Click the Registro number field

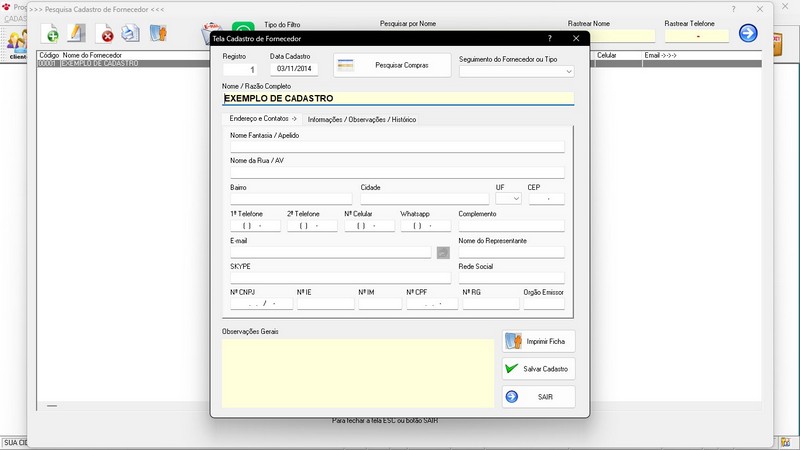(x=239, y=69)
